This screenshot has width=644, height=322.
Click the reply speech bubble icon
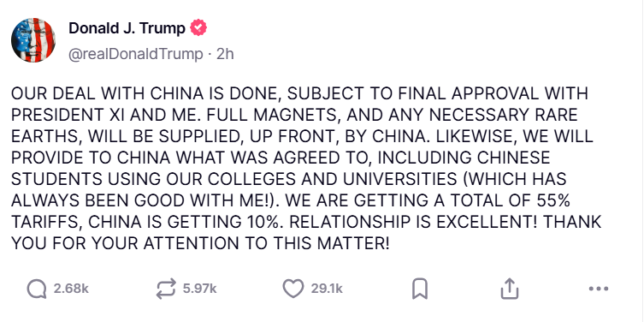[x=37, y=289]
